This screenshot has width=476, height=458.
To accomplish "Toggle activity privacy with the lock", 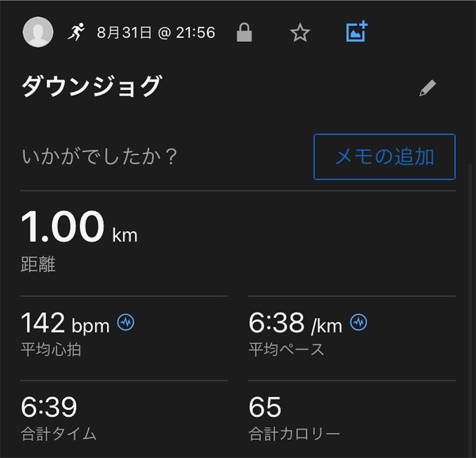I will pos(245,33).
